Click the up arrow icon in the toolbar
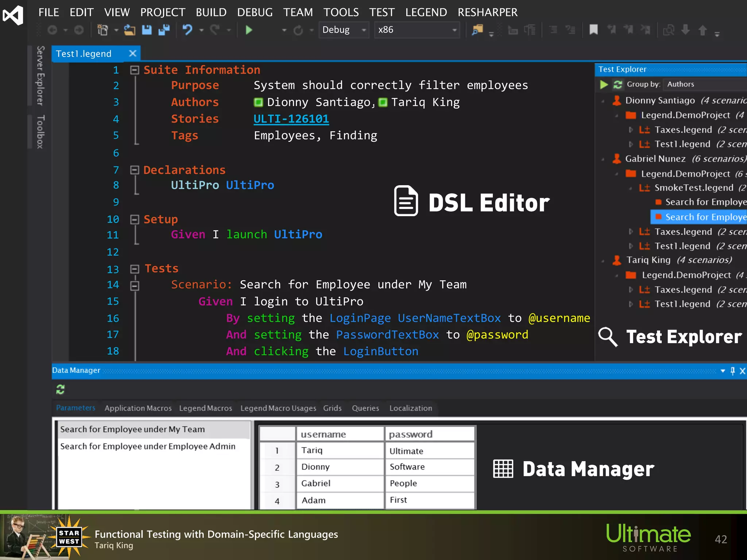The height and width of the screenshot is (560, 747). [703, 30]
